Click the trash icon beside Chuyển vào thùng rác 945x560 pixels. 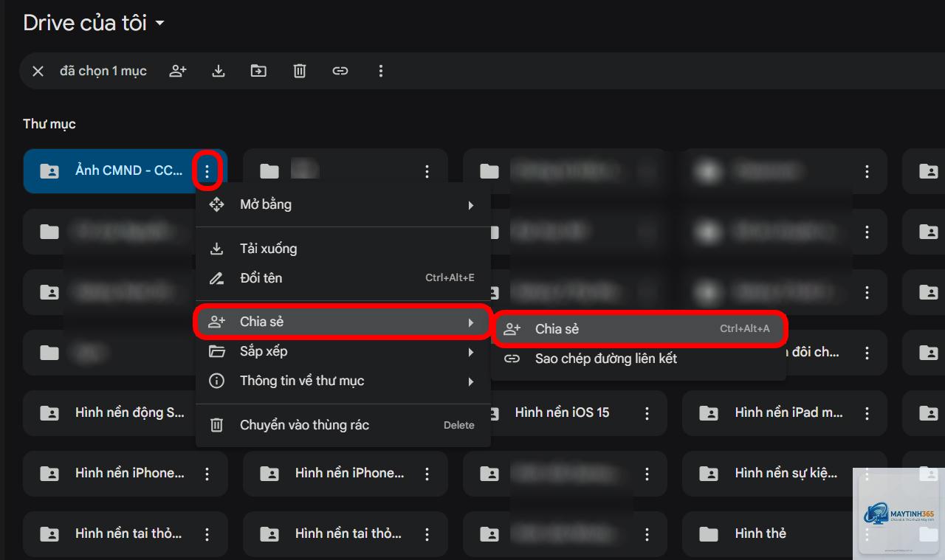click(216, 425)
